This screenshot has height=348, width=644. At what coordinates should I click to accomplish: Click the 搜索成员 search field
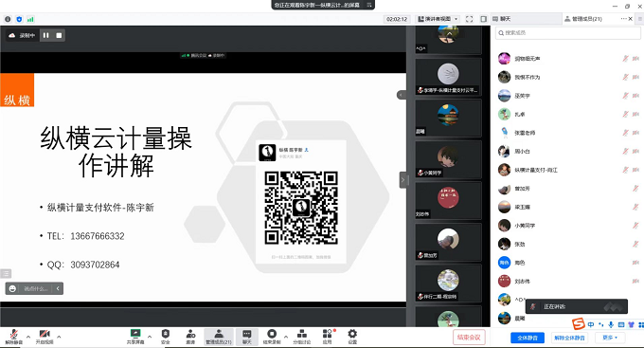(567, 33)
